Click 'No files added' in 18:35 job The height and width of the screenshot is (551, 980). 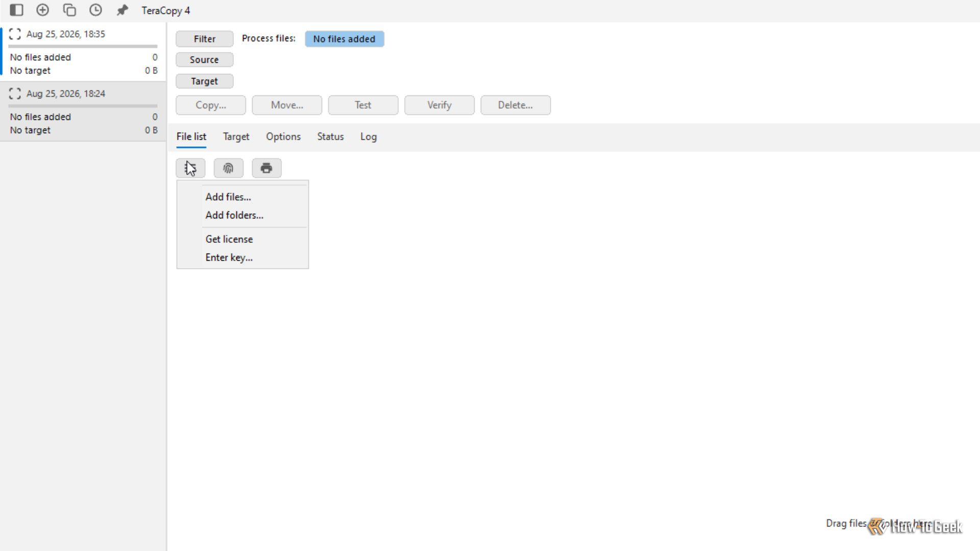coord(40,57)
